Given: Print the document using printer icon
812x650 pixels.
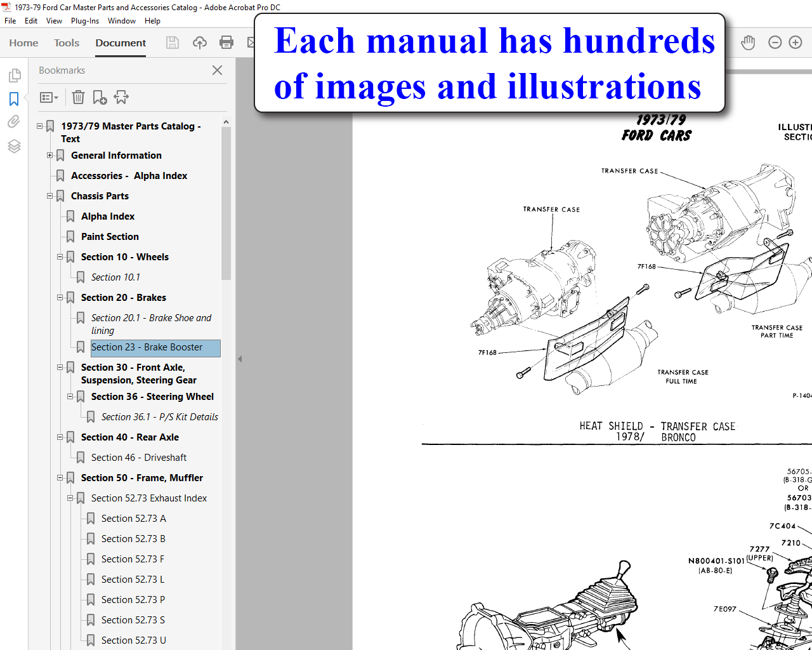Looking at the screenshot, I should point(226,43).
